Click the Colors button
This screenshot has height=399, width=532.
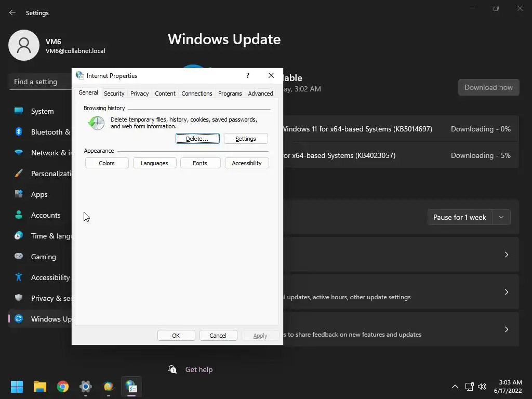(107, 163)
